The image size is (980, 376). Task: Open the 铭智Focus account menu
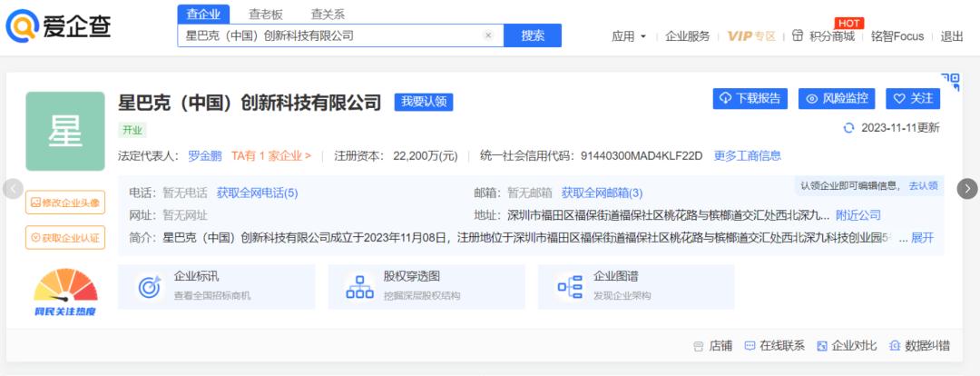click(x=897, y=36)
